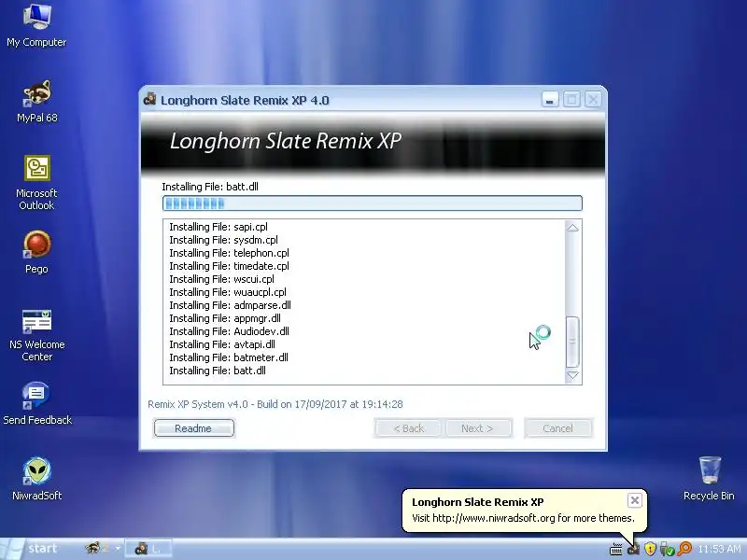This screenshot has width=747, height=560.
Task: Expand the quick launch chevron in the taskbar
Action: 118,549
